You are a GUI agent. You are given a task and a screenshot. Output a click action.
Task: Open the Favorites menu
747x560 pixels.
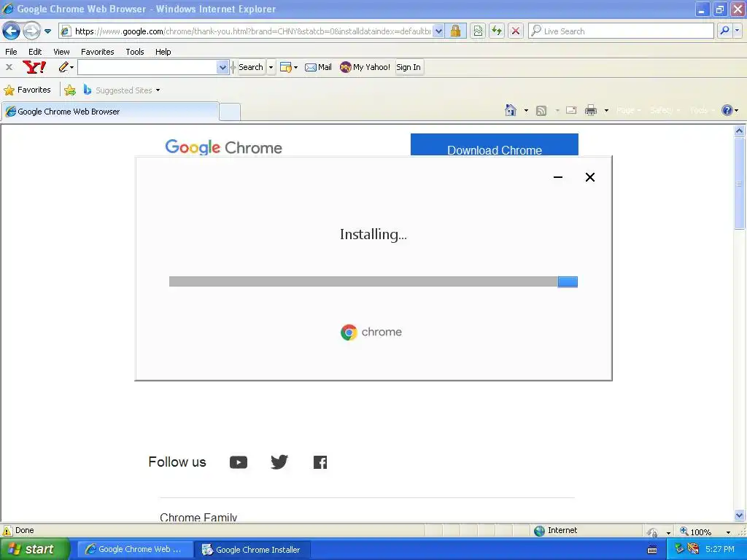click(x=97, y=52)
